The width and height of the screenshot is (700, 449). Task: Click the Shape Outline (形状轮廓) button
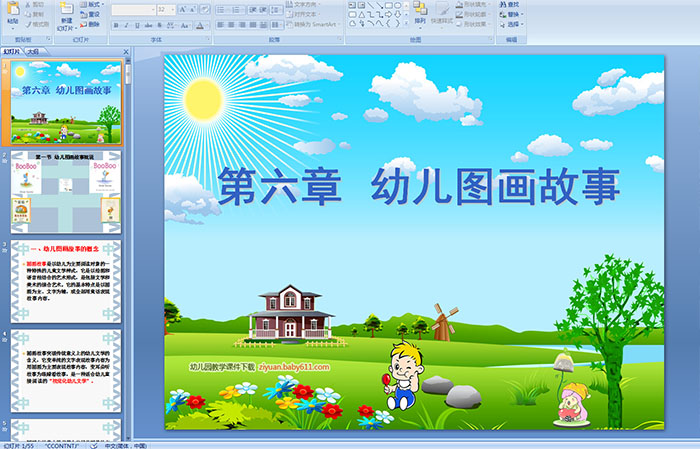[x=473, y=14]
